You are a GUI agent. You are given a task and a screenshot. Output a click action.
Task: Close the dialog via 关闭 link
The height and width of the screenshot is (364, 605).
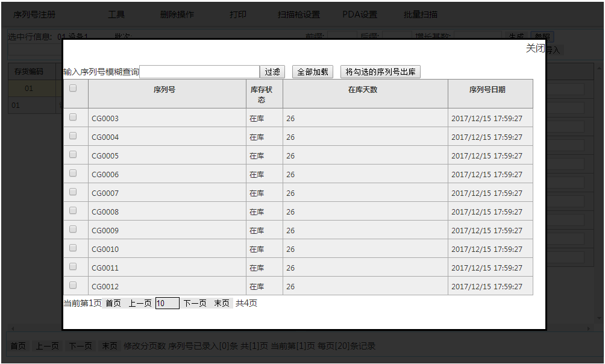(535, 48)
